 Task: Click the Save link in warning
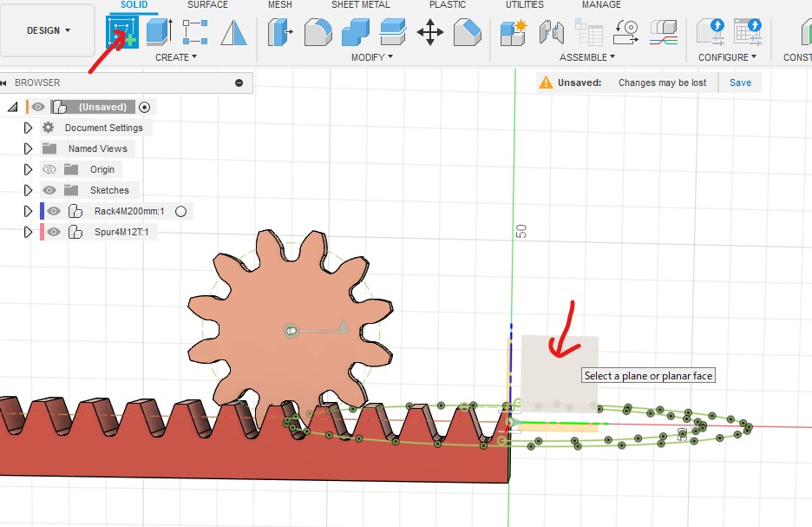coord(740,82)
